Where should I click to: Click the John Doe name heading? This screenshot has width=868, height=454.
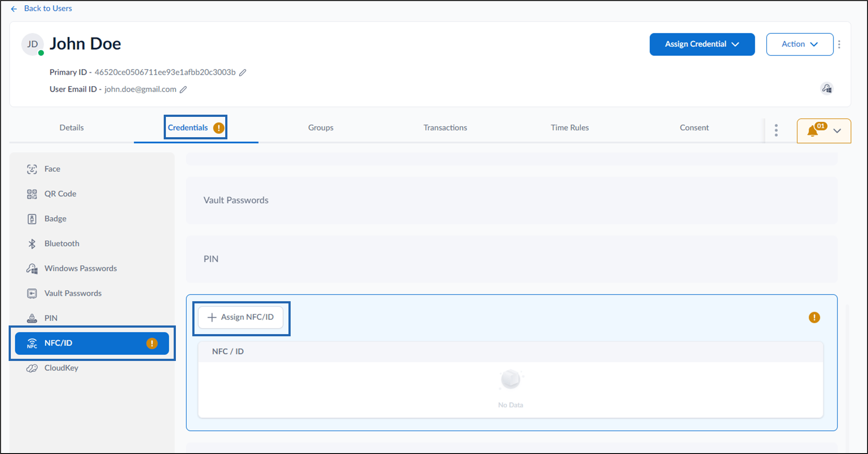pos(85,44)
